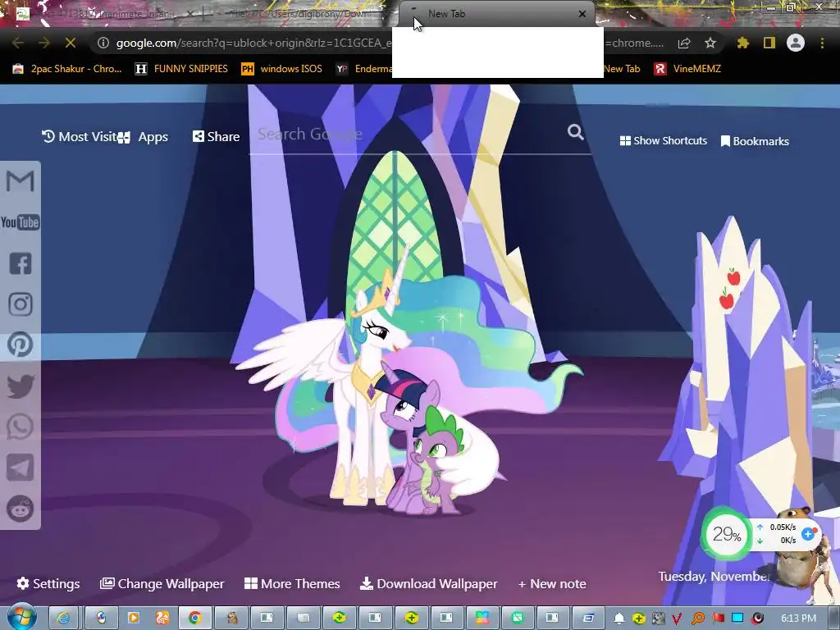The height and width of the screenshot is (630, 840).
Task: Switch to the first animate tab
Action: [x=104, y=14]
